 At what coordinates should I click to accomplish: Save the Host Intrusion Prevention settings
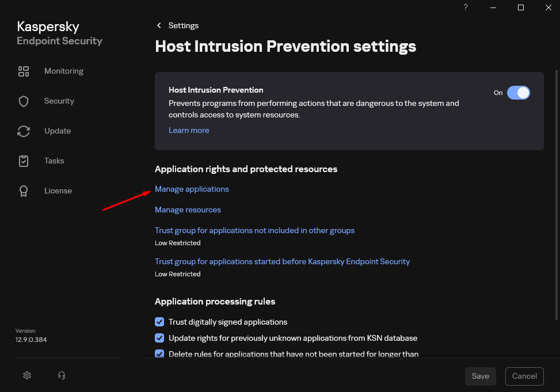pos(480,376)
